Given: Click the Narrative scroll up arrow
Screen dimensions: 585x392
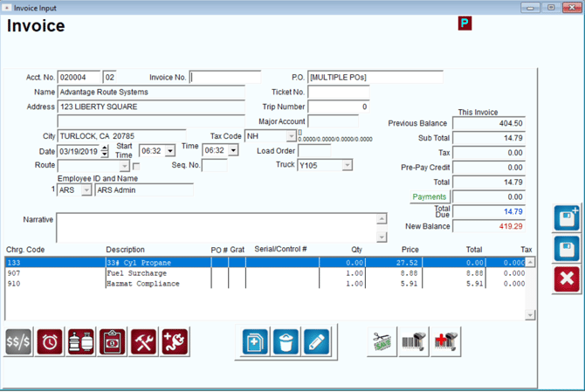Looking at the screenshot, I should click(x=382, y=218).
